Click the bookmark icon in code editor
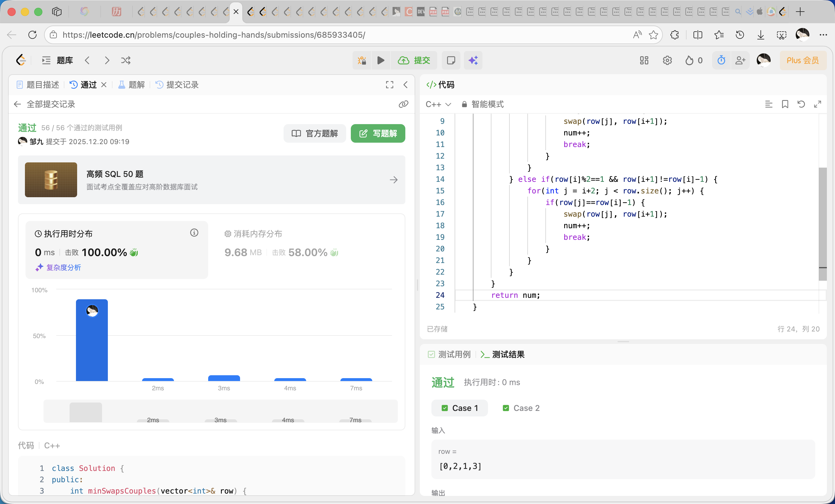 [x=785, y=104]
